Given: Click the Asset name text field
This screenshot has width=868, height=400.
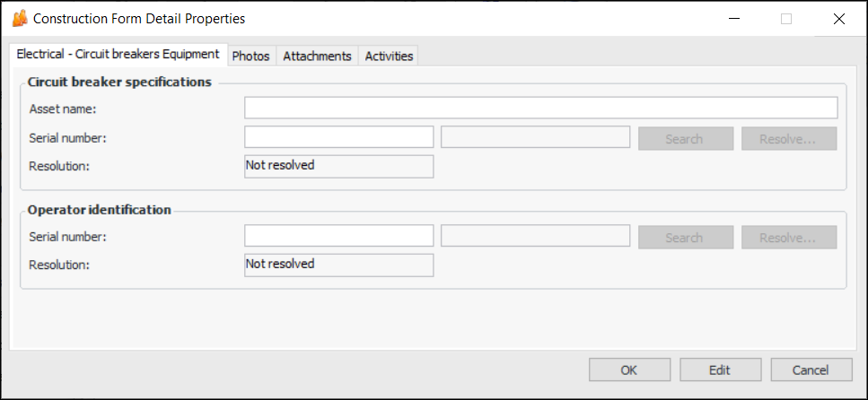Looking at the screenshot, I should (x=540, y=109).
